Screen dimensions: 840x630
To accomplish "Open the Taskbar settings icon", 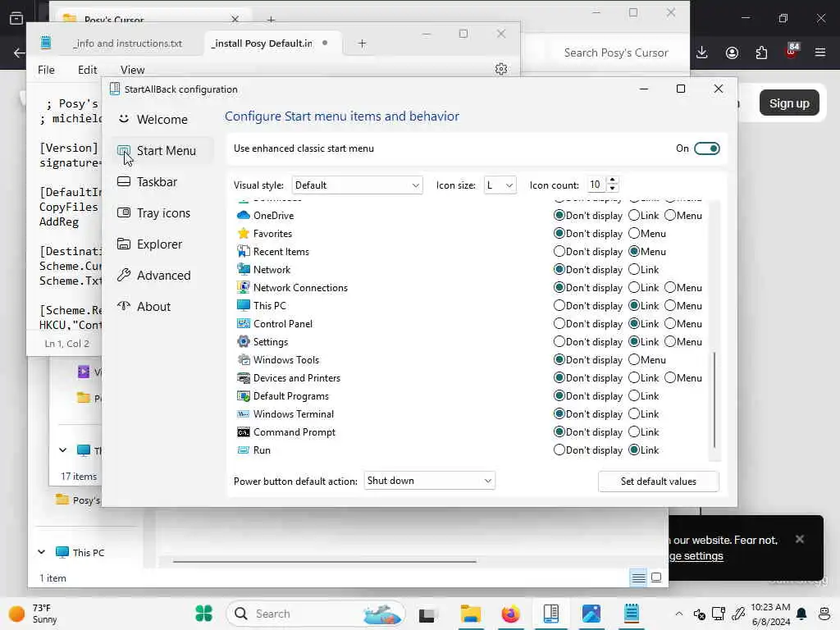I will click(x=124, y=181).
